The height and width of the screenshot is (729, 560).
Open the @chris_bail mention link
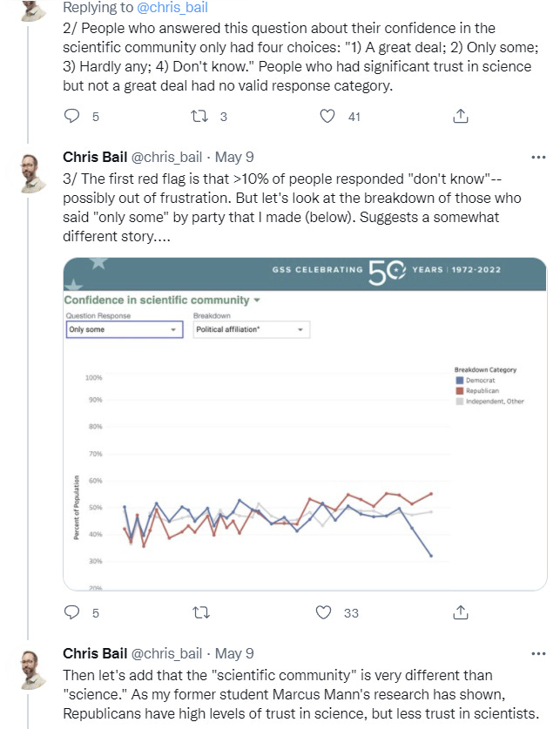pos(172,8)
